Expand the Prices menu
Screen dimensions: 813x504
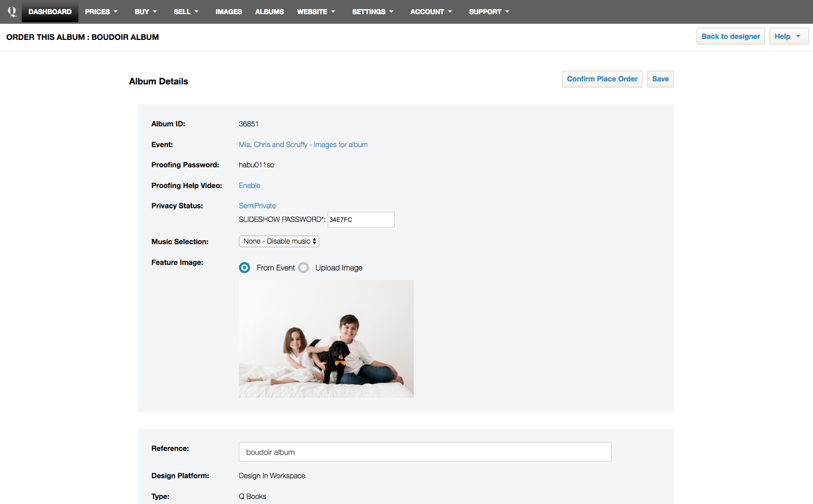tap(101, 12)
